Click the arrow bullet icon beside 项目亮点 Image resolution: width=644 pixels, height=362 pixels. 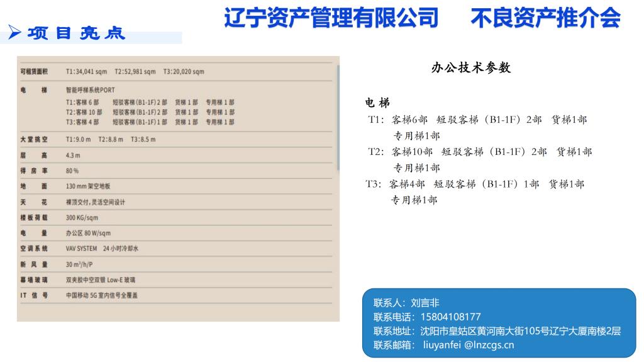click(x=14, y=33)
